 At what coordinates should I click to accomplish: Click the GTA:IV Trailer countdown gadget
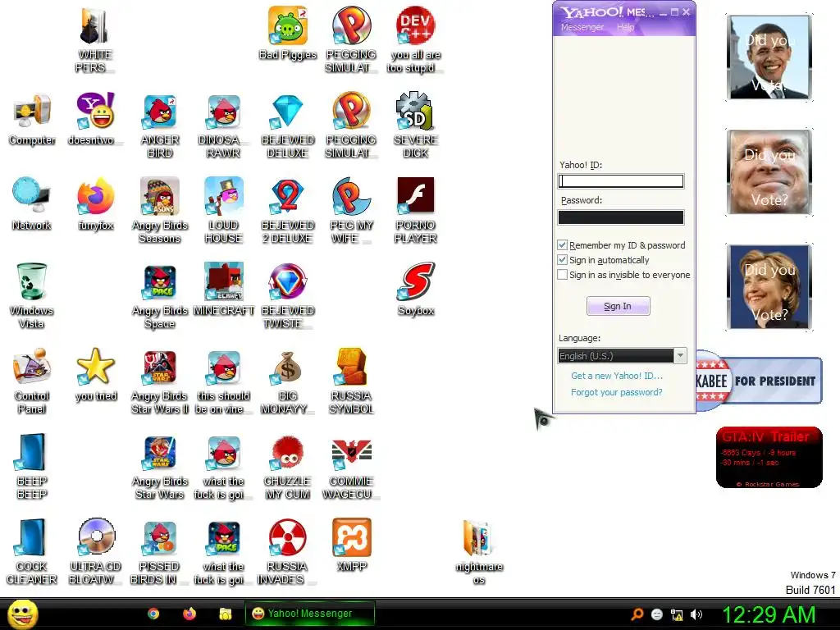(769, 457)
